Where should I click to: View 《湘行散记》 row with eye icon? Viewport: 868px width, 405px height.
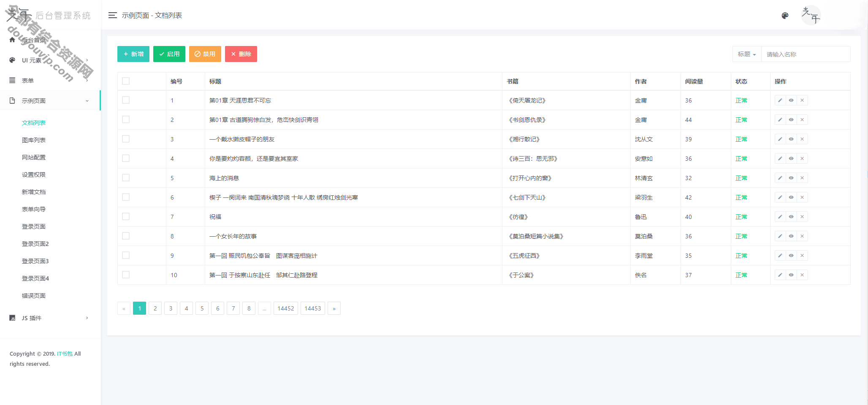pos(791,139)
